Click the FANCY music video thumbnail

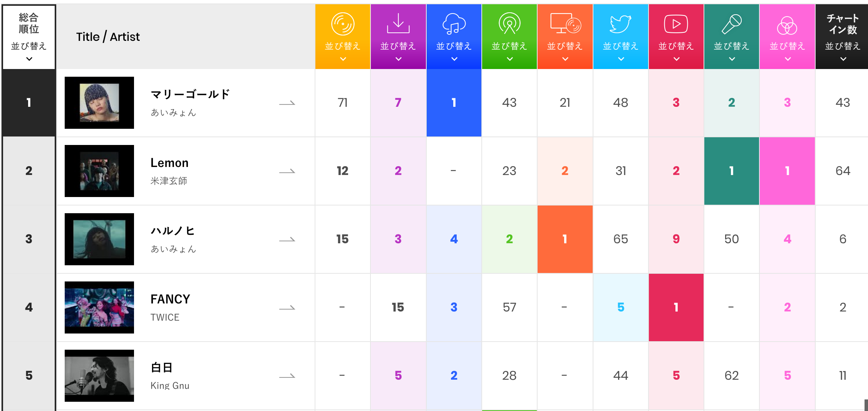(99, 307)
